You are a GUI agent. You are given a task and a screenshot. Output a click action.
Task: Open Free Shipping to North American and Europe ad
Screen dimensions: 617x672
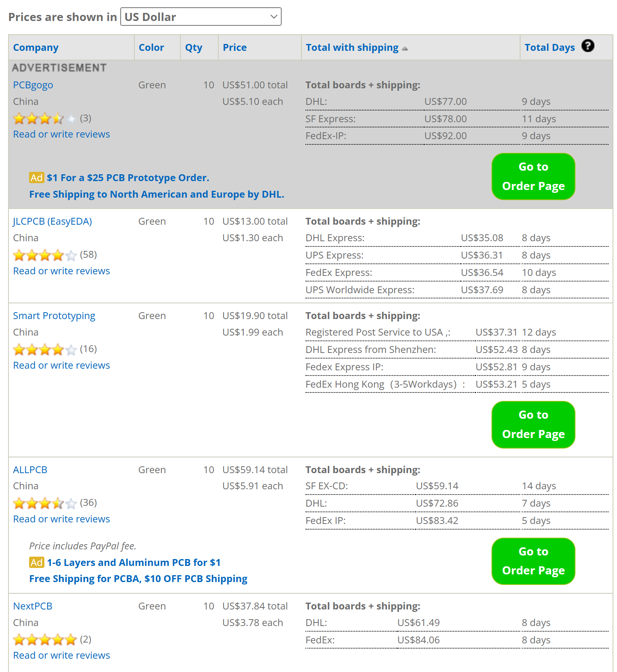click(157, 194)
